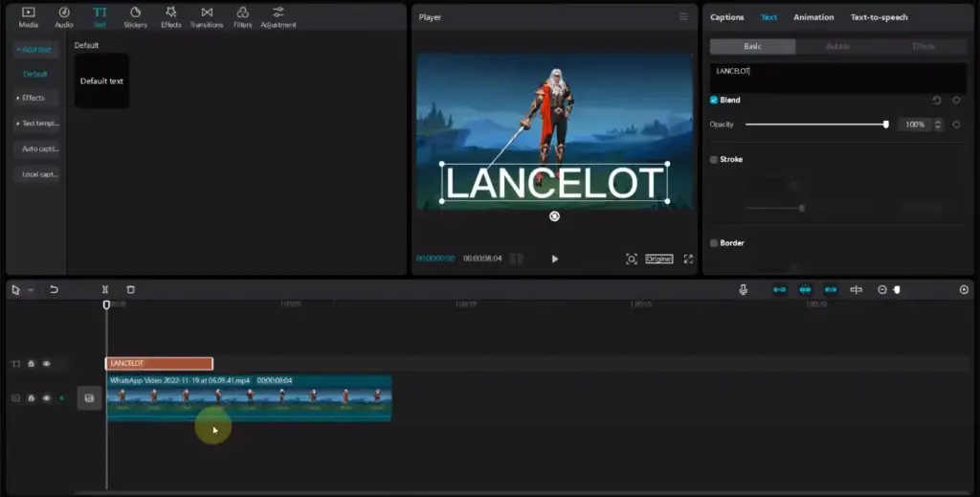Adjust the Opacity value stepper
Screen dimensions: 980x497
click(x=938, y=124)
